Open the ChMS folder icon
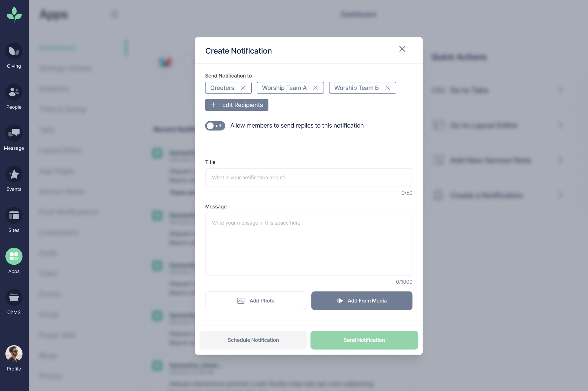Image resolution: width=588 pixels, height=391 pixels. click(x=14, y=298)
